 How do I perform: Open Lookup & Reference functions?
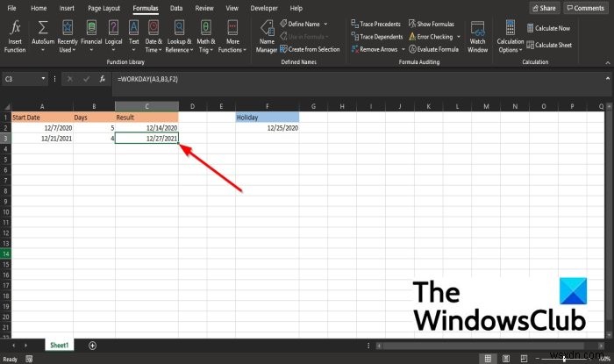[179, 37]
